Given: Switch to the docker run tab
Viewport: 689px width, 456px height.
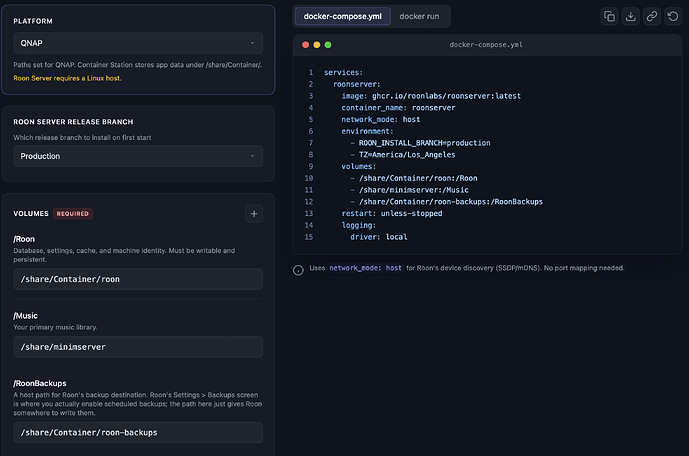Looking at the screenshot, I should coord(419,16).
